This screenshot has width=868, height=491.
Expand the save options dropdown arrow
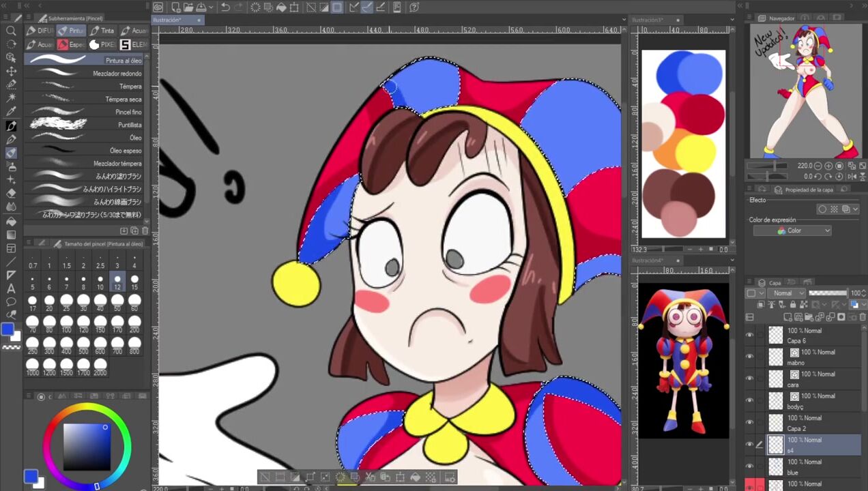(212, 8)
